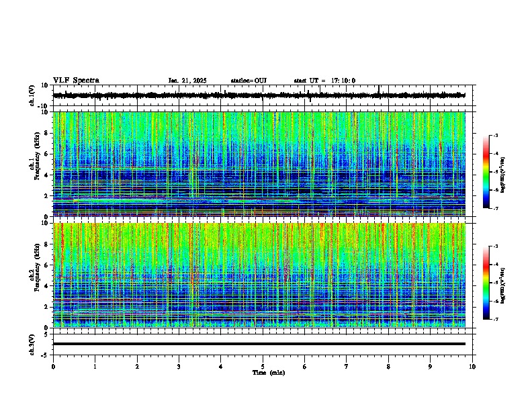
Task: Click the time axis tick label "1"
Action: 95,367
